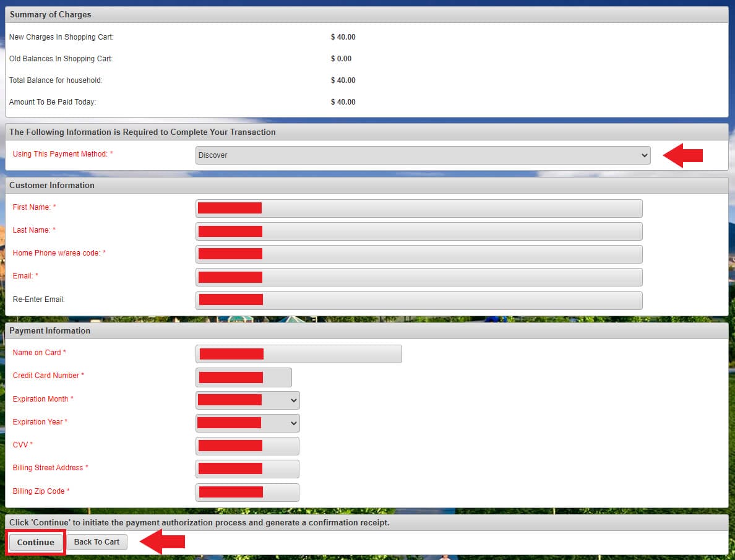Click the CVV input box
Screen dimensions: 735x560
tap(247, 446)
